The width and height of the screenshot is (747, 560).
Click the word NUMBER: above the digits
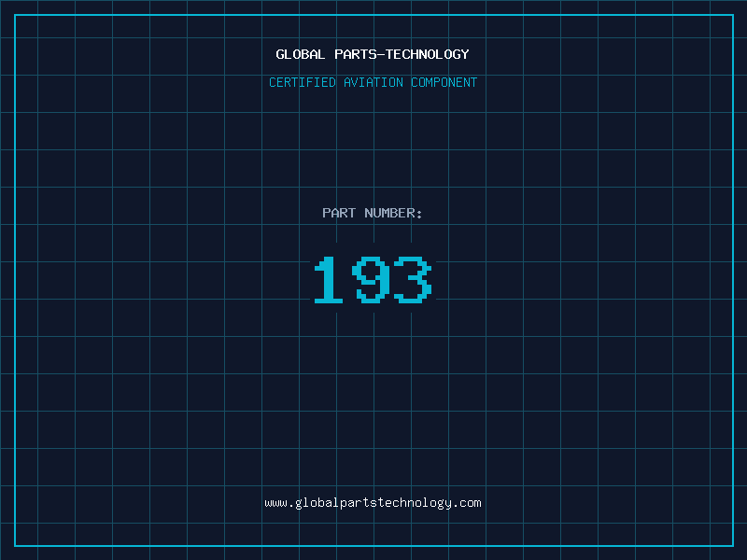pos(393,214)
